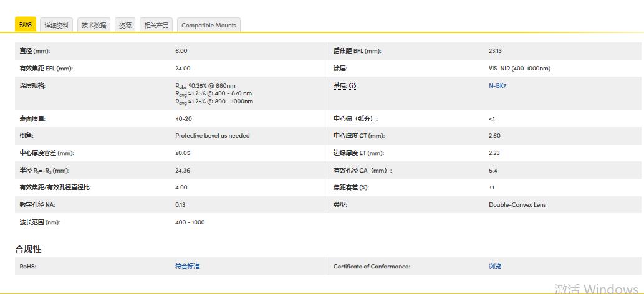644x294 pixels.
Task: Click Protective bevel as needed text
Action: click(213, 136)
